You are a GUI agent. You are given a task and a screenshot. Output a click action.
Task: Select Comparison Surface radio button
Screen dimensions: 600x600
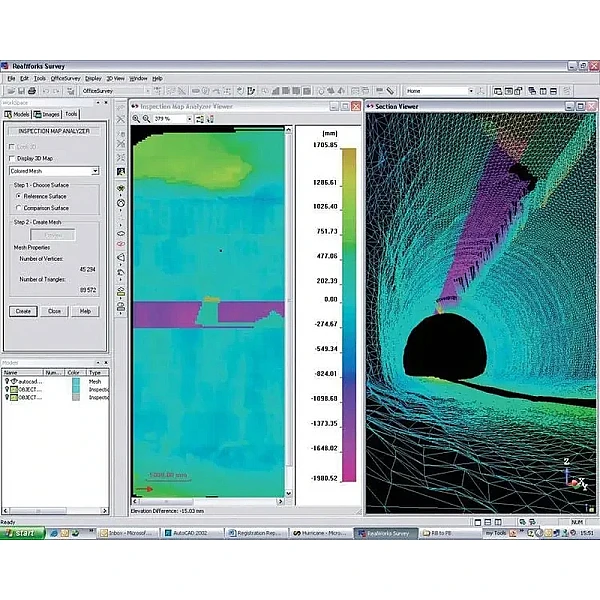[x=18, y=207]
